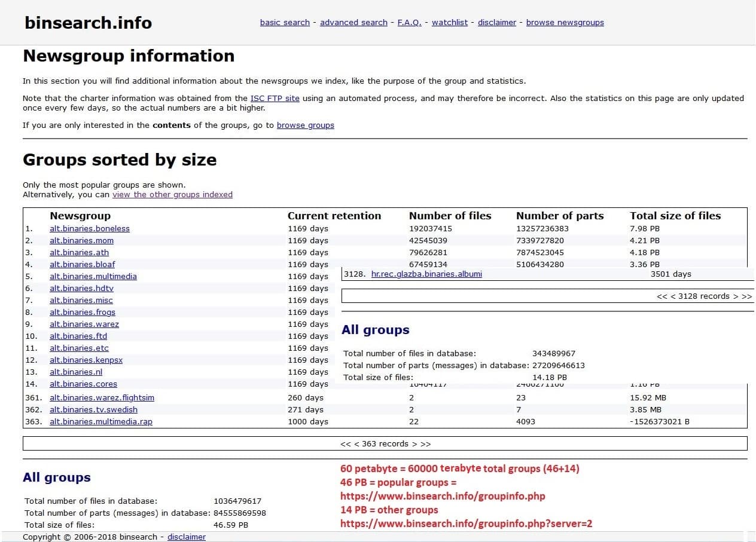The image size is (756, 542).
Task: Jump to first page of 3128 records
Action: pos(662,296)
